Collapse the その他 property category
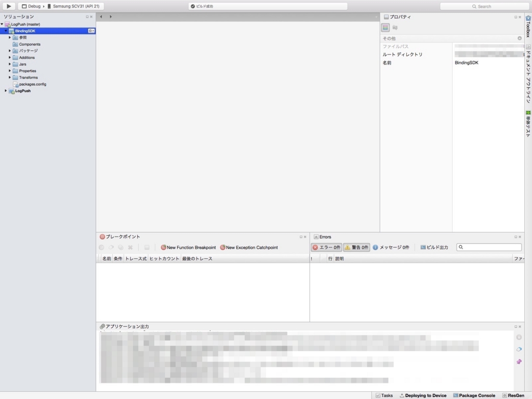Screen dimensions: 532x399 (x=520, y=38)
